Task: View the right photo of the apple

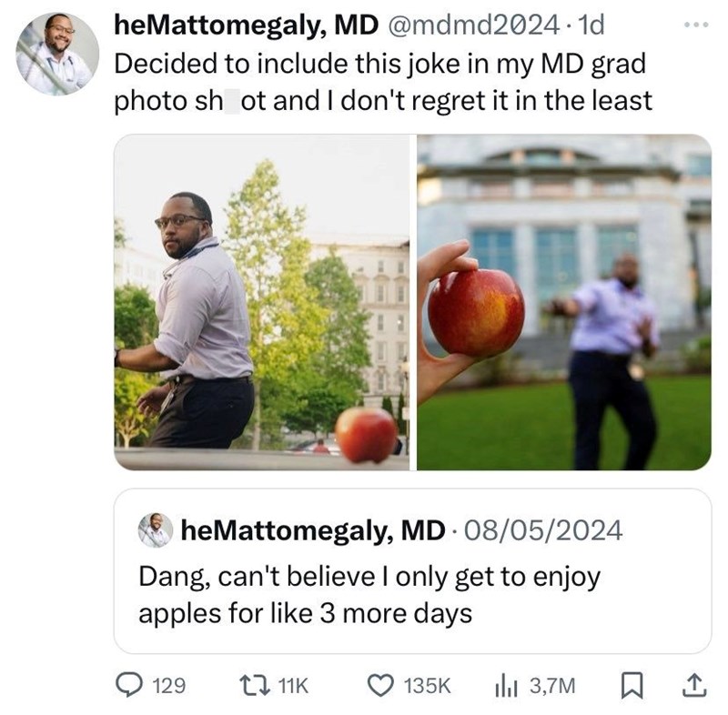Action: coord(564,305)
